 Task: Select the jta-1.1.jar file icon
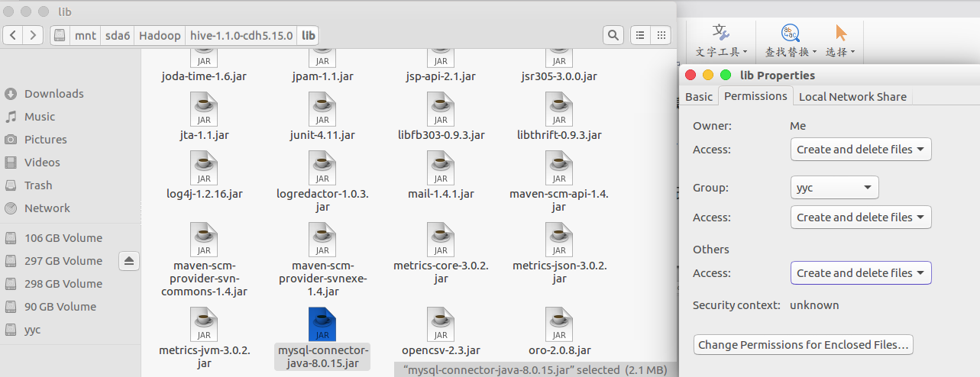(204, 109)
